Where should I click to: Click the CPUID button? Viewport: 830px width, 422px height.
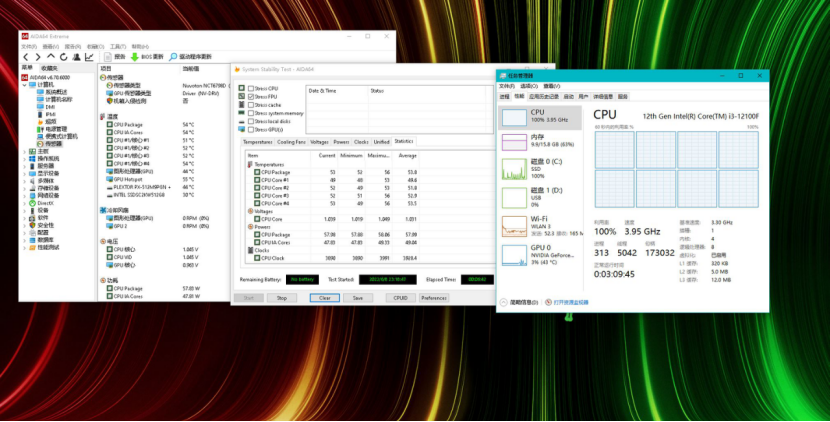[x=399, y=298]
